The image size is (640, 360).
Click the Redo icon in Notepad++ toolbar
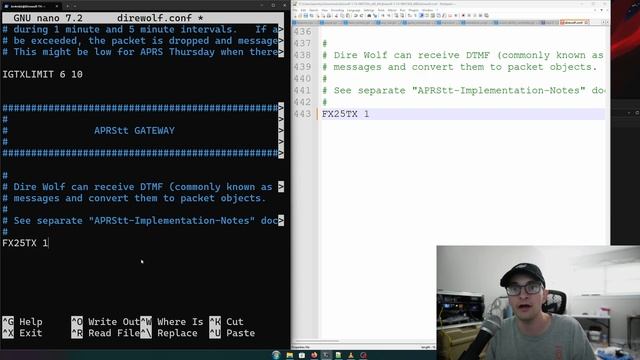point(361,15)
